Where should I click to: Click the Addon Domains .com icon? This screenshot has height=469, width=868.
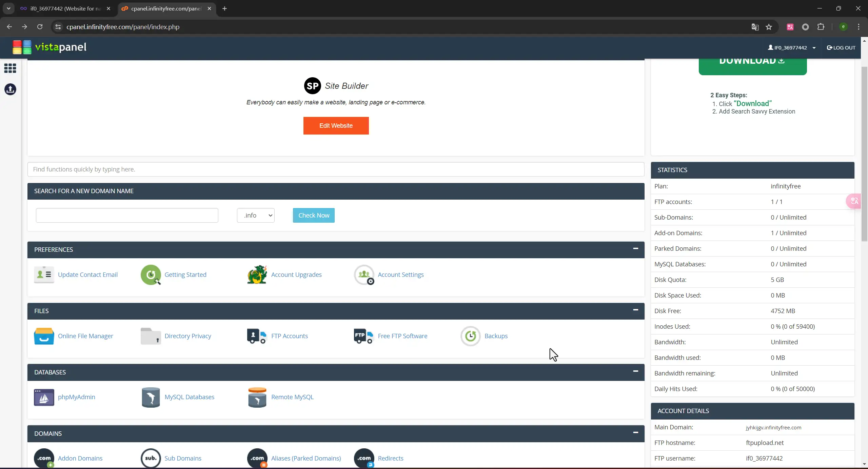click(44, 458)
